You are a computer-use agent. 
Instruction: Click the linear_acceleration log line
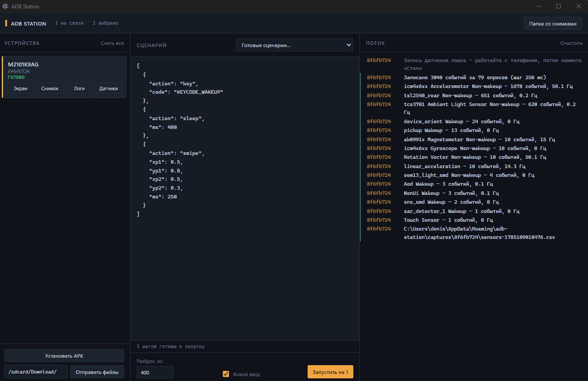pyautogui.click(x=465, y=166)
